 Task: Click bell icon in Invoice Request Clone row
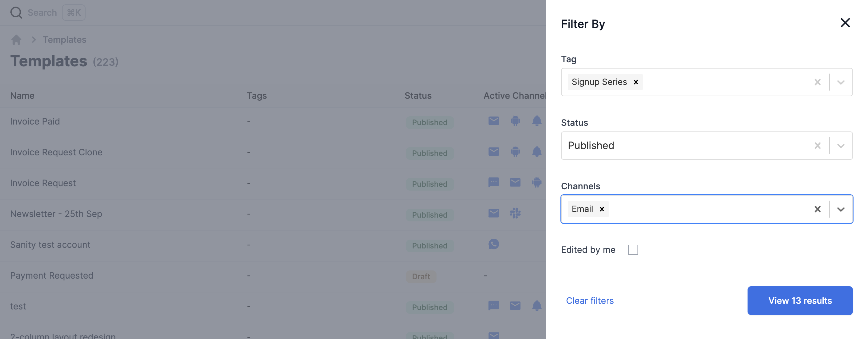(537, 152)
